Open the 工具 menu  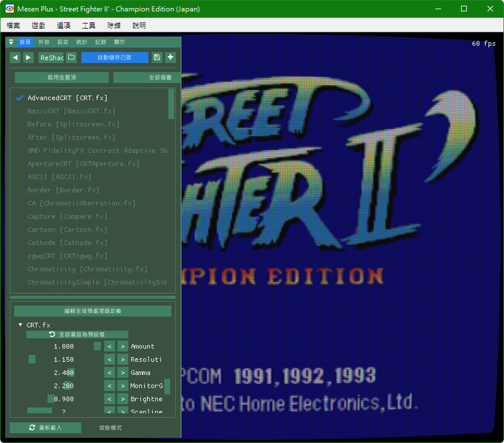click(89, 25)
